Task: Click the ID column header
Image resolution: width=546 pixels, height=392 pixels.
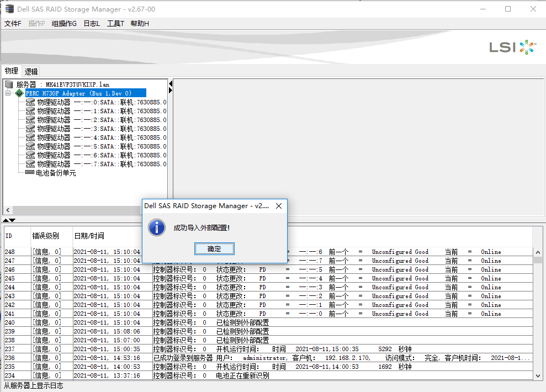Action: pyautogui.click(x=18, y=236)
